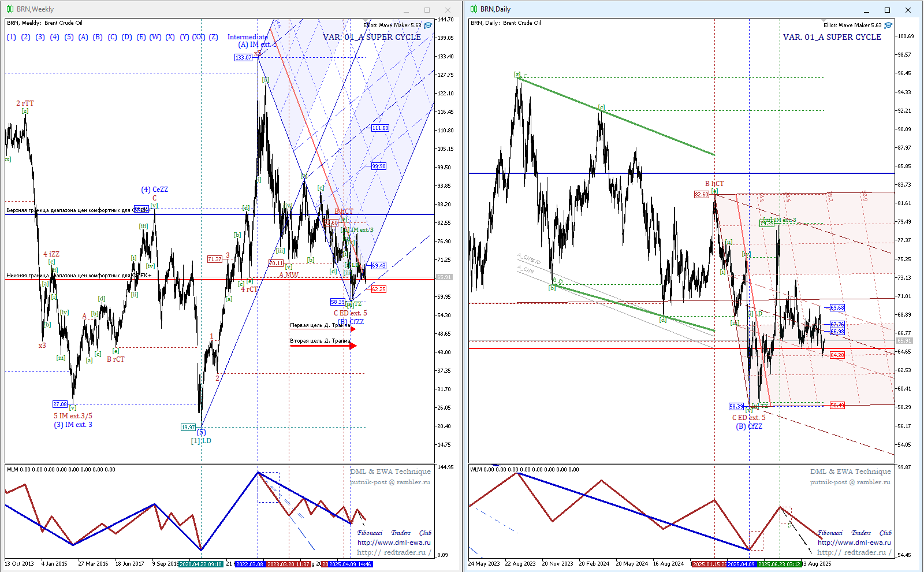
Task: Select the (1) wave label button
Action: [12, 37]
